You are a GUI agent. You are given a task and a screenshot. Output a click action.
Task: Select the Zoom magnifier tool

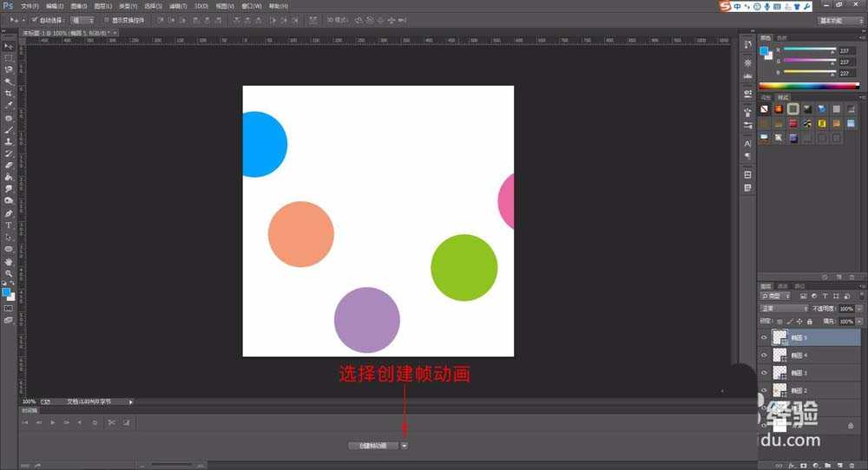[9, 273]
